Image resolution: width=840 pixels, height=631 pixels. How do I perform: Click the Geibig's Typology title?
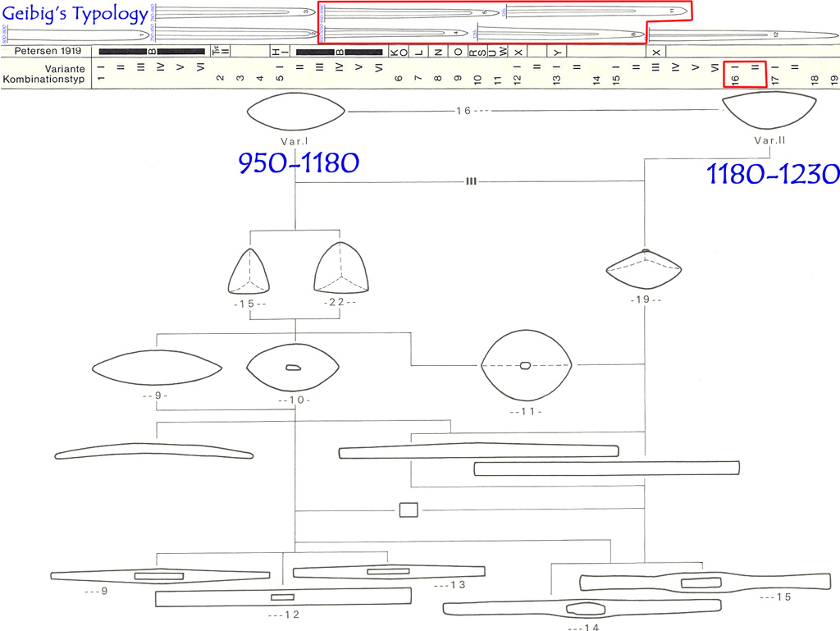[75, 13]
